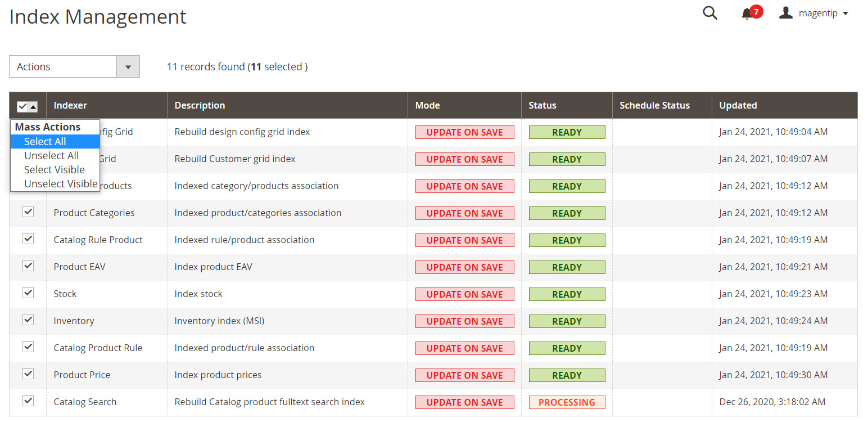Screen dimensions: 868x422
Task: Uncheck the Inventory row checkbox
Action: tap(28, 320)
